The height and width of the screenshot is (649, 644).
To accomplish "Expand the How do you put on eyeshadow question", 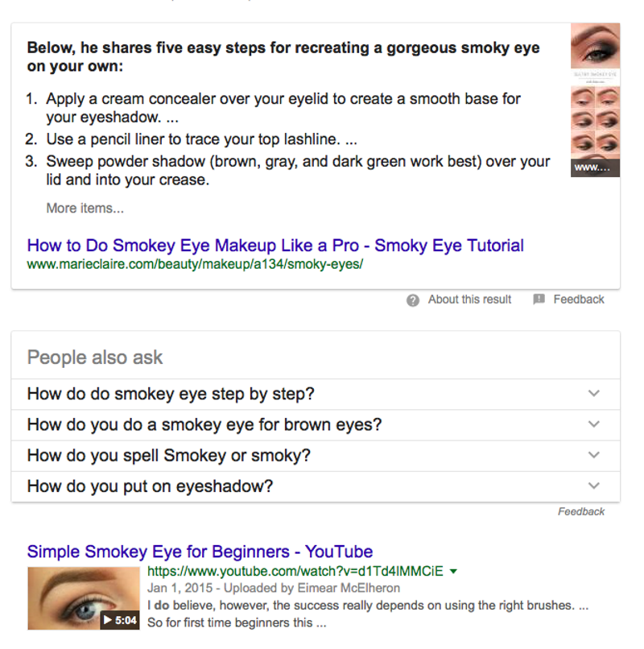I will tap(316, 486).
